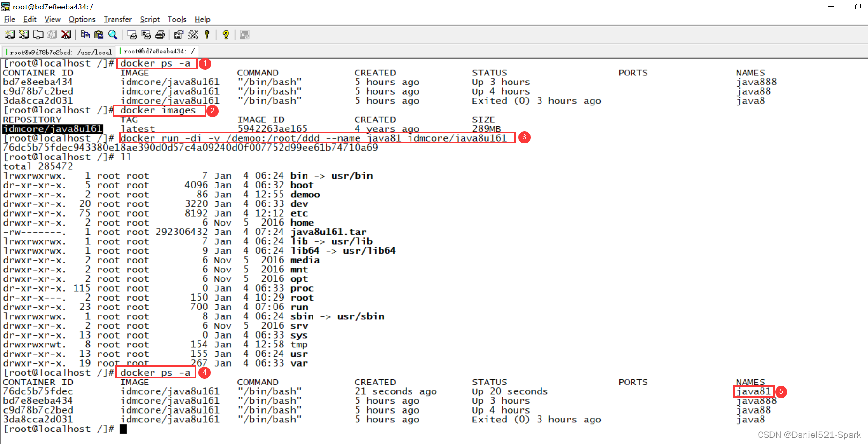Open the Help menu
Screen dimensions: 868x444
(202, 19)
